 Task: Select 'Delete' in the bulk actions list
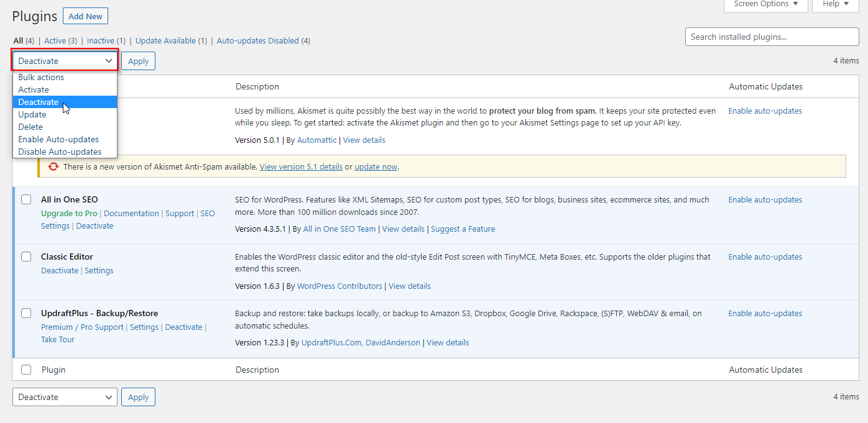pos(65,127)
